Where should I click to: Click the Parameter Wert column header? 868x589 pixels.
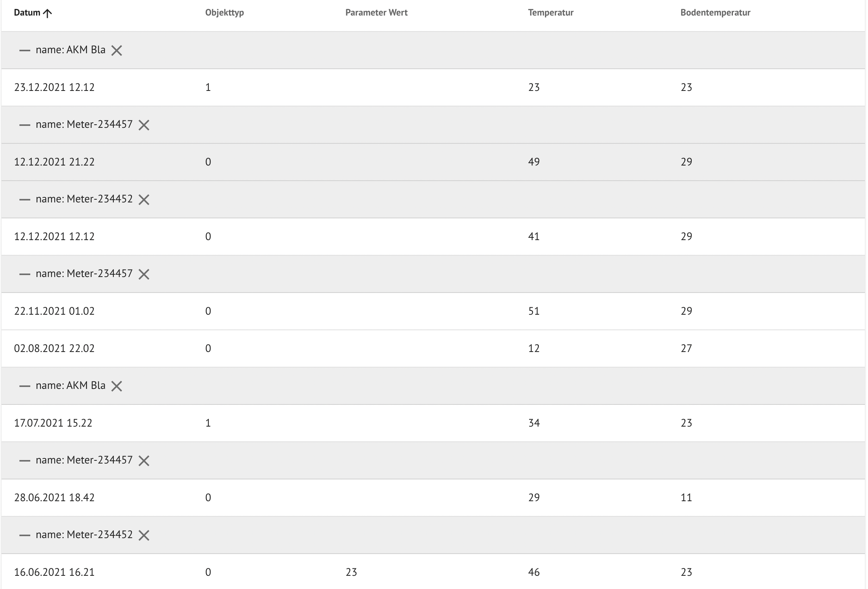[376, 13]
